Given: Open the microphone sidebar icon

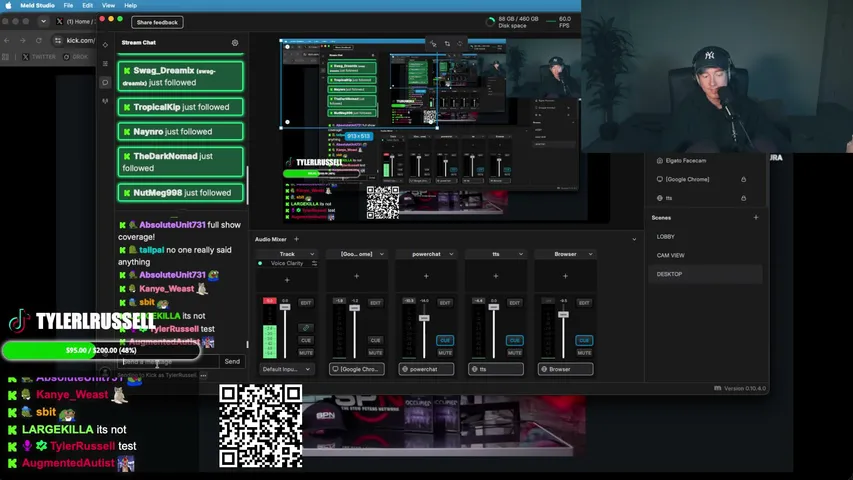Looking at the screenshot, I should tap(105, 101).
